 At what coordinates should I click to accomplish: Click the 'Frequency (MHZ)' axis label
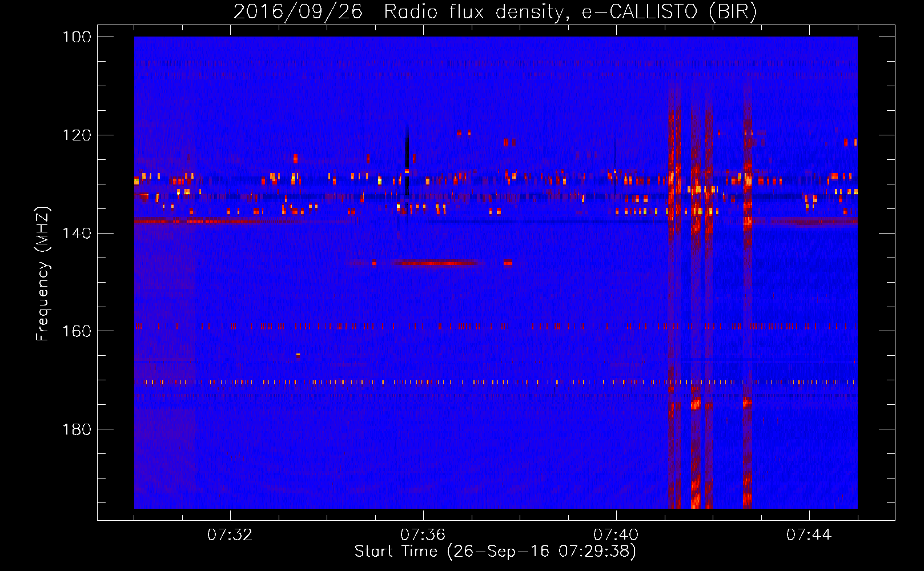click(x=43, y=274)
